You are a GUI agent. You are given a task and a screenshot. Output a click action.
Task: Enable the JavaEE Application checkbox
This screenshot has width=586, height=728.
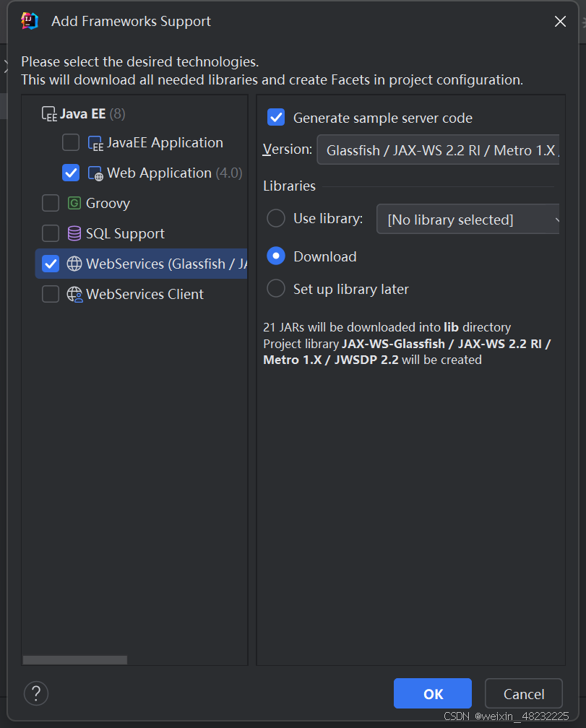point(71,142)
